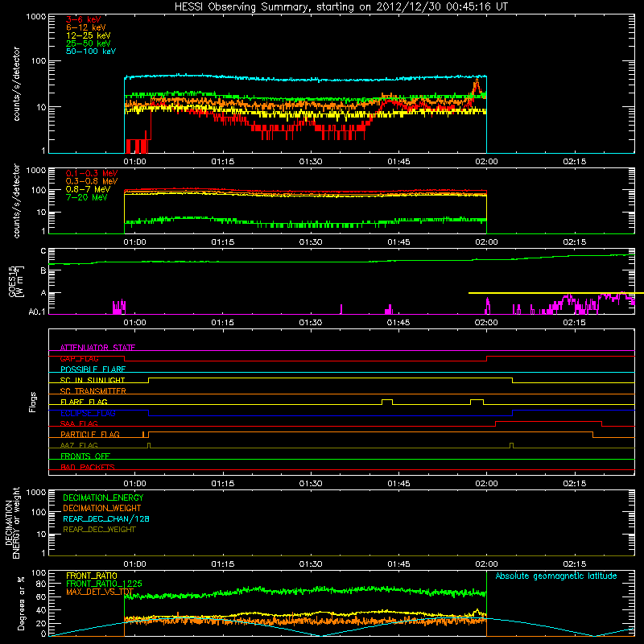Click the AA7_FLAG pulse after 02:00
This screenshot has width=644, height=644.
(x=511, y=445)
